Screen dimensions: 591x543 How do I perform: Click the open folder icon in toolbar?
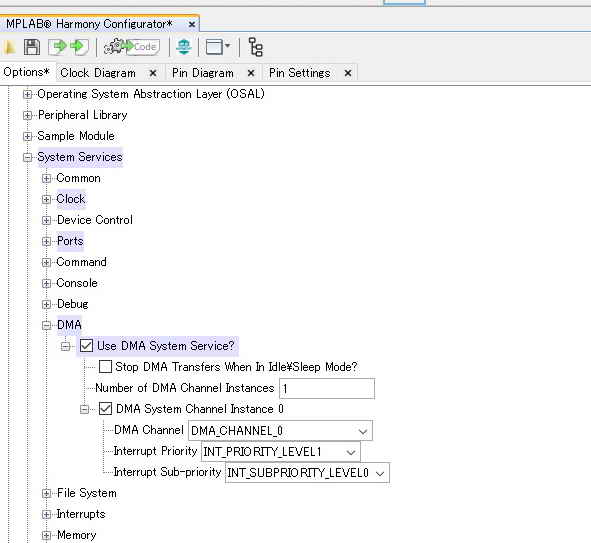[10, 47]
